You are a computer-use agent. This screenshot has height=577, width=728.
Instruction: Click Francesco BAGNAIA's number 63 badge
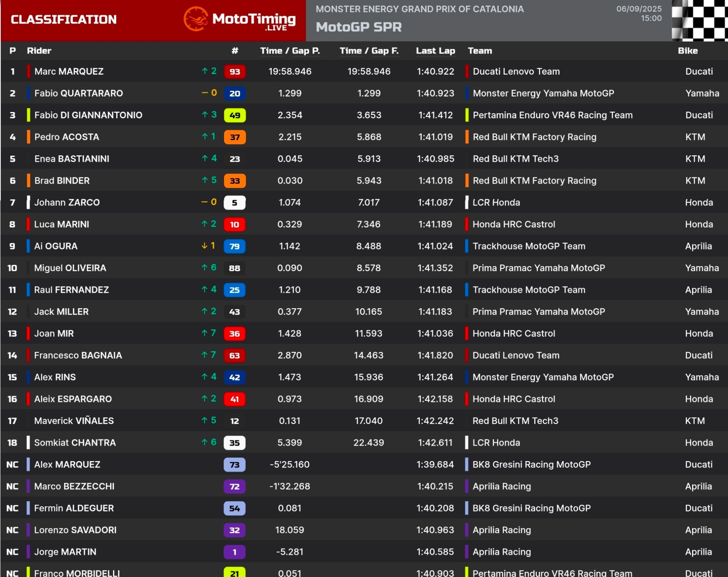pos(235,356)
